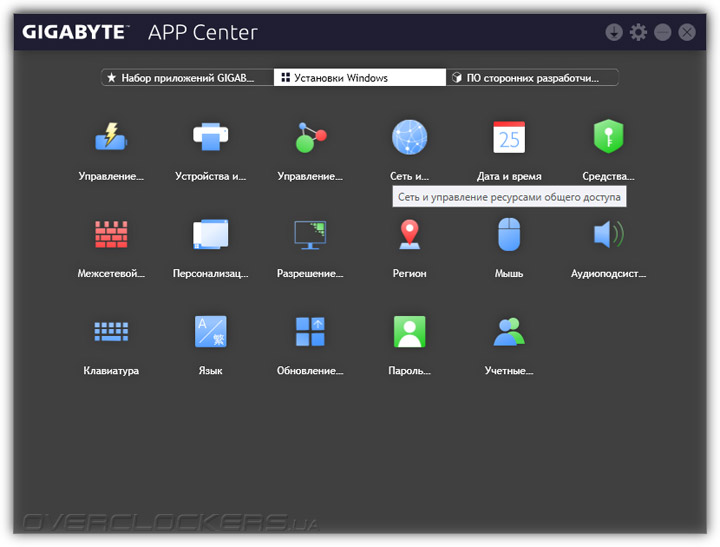Open Обновление... Windows update icon
720x547 pixels.
point(310,331)
